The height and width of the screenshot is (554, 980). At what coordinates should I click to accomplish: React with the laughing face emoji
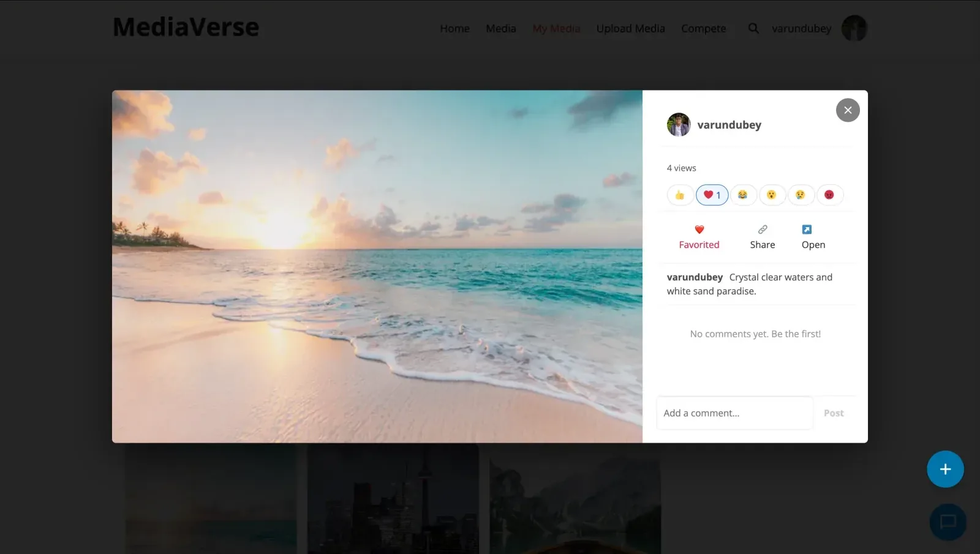pos(743,195)
